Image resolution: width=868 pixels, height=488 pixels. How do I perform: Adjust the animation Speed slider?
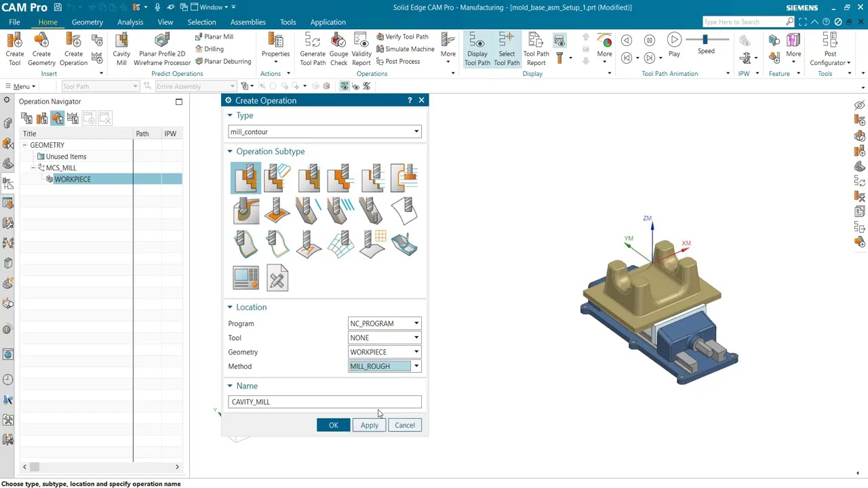tap(705, 40)
